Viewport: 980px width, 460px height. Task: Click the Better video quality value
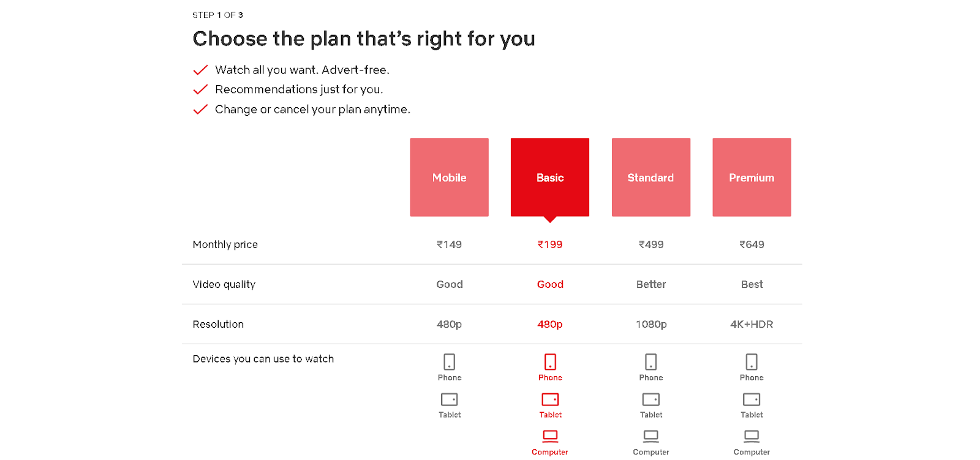click(x=651, y=284)
